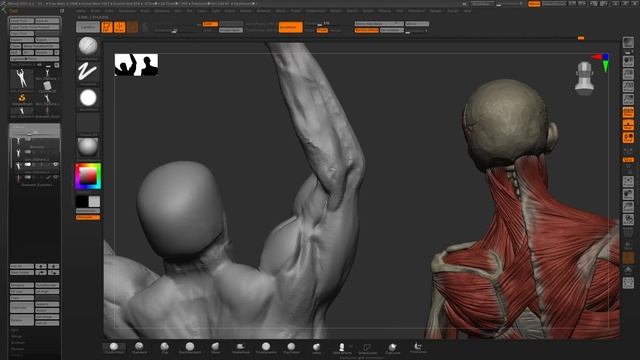Toggle the orange Floor grid button

(628, 125)
